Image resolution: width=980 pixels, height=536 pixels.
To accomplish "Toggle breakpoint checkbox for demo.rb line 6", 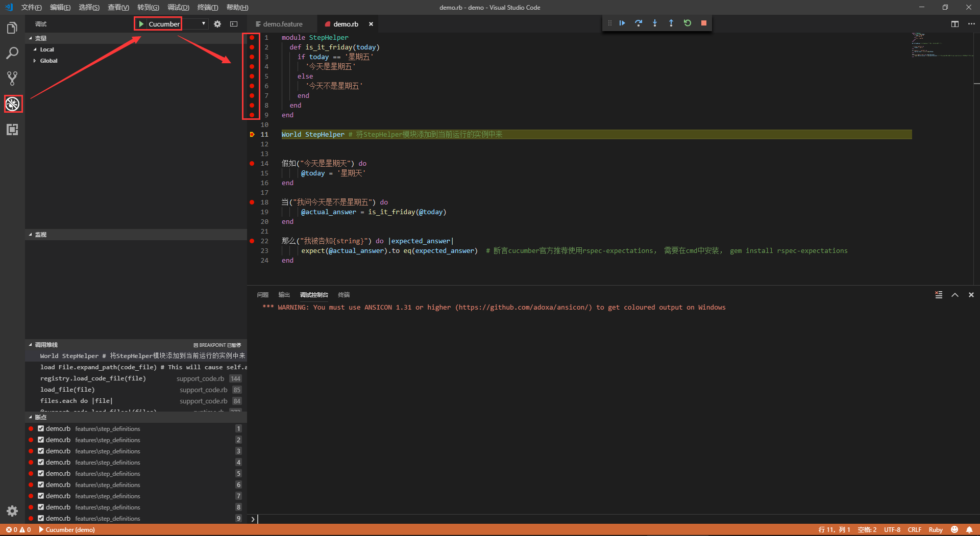I will point(41,485).
